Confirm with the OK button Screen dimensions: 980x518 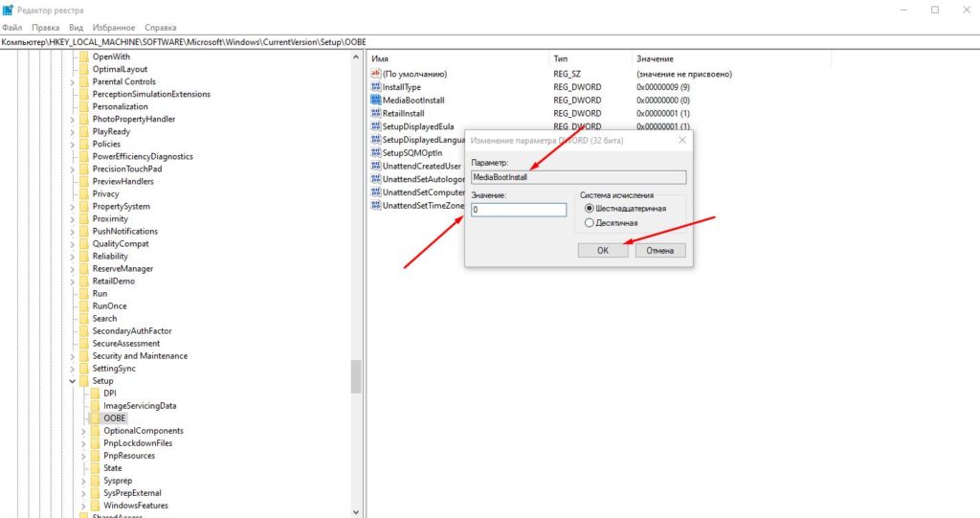(x=603, y=250)
